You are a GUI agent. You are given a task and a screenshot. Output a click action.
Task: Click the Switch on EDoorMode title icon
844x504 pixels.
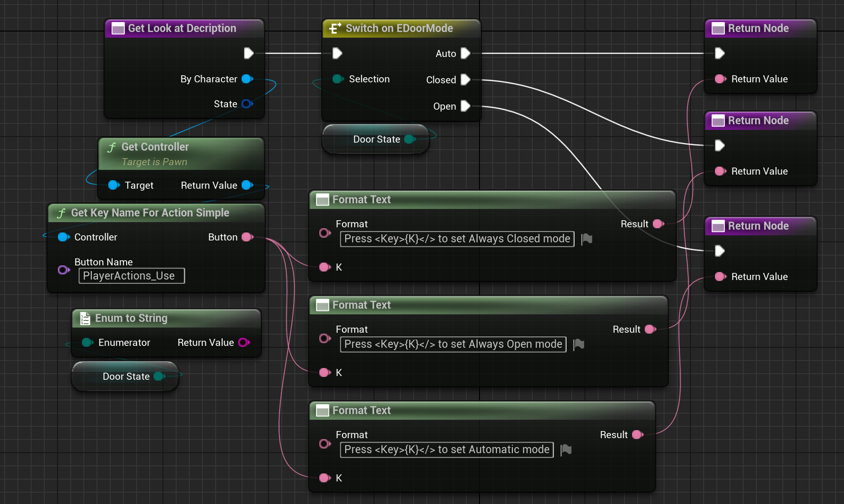tap(335, 29)
